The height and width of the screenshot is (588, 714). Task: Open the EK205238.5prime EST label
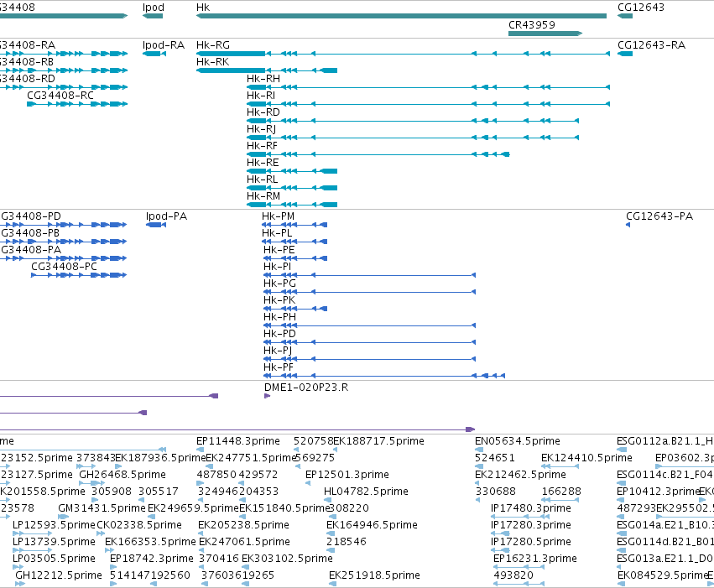pos(243,525)
